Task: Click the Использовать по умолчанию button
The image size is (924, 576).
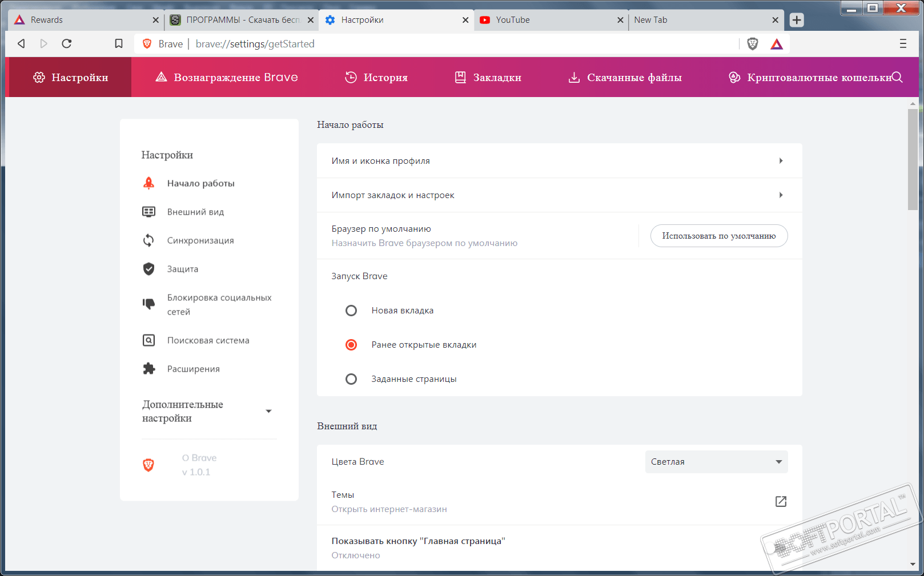Action: click(x=719, y=236)
